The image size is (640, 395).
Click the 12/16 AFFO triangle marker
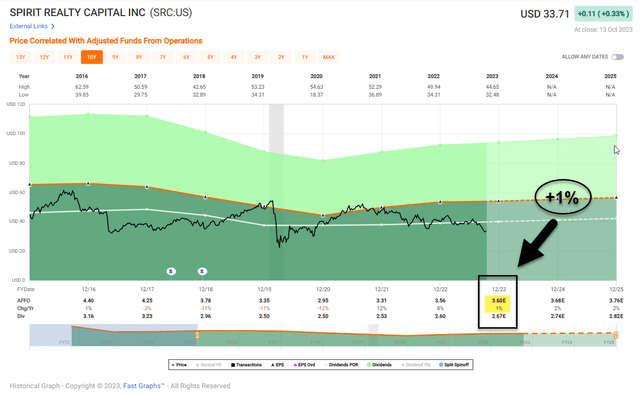tap(89, 184)
